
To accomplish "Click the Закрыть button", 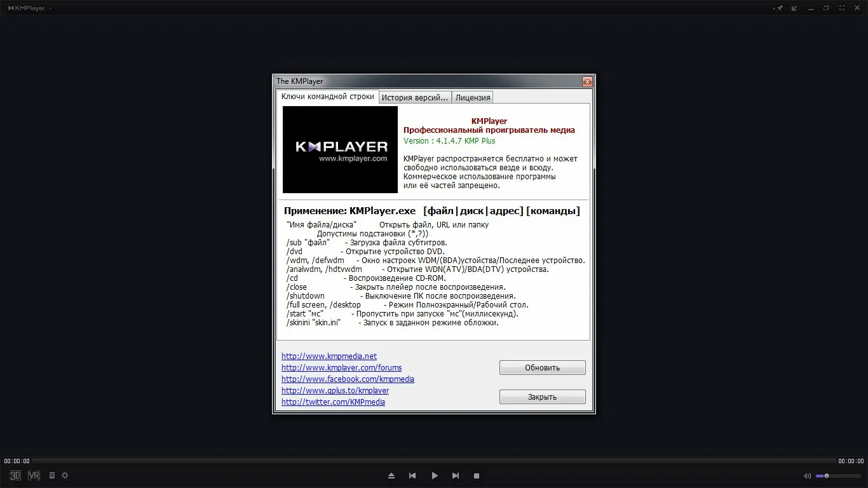I will coord(542,397).
